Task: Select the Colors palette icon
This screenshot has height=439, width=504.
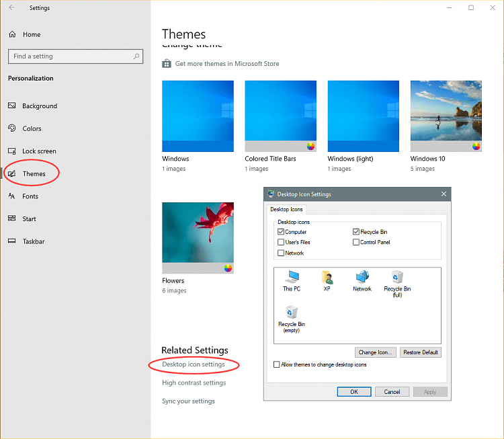Action: point(12,128)
